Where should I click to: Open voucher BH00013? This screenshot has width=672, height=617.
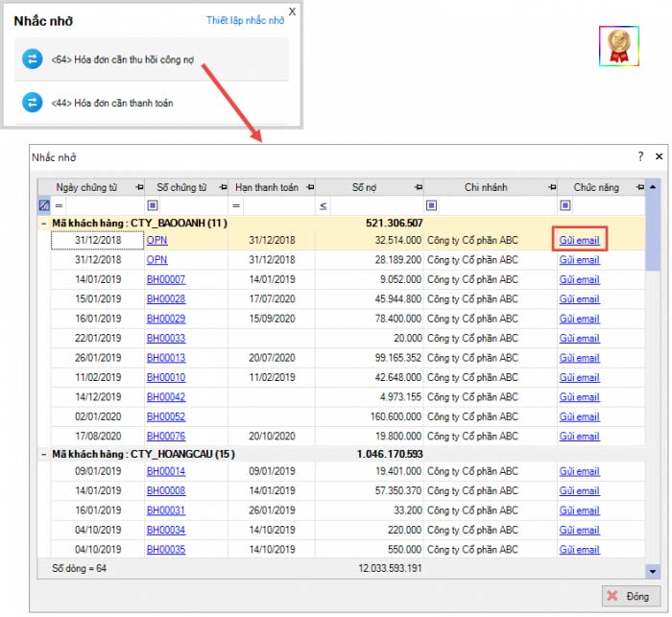pyautogui.click(x=166, y=358)
